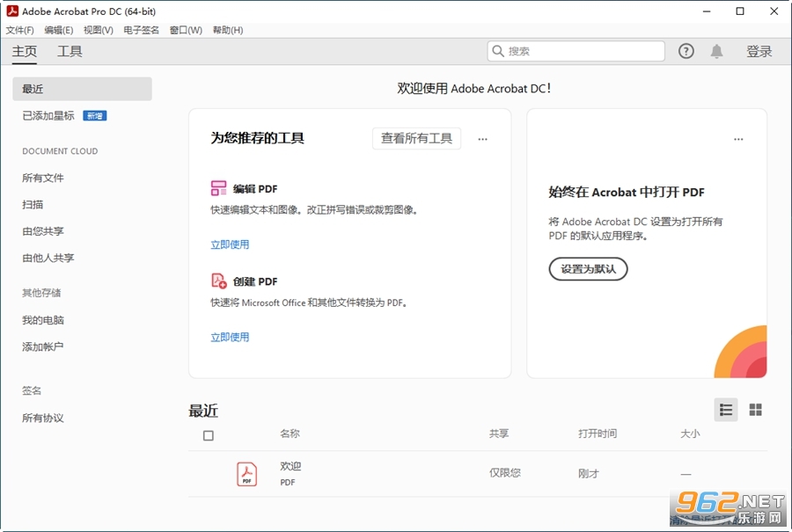Click the 名称 column header
The image size is (792, 532).
(290, 433)
